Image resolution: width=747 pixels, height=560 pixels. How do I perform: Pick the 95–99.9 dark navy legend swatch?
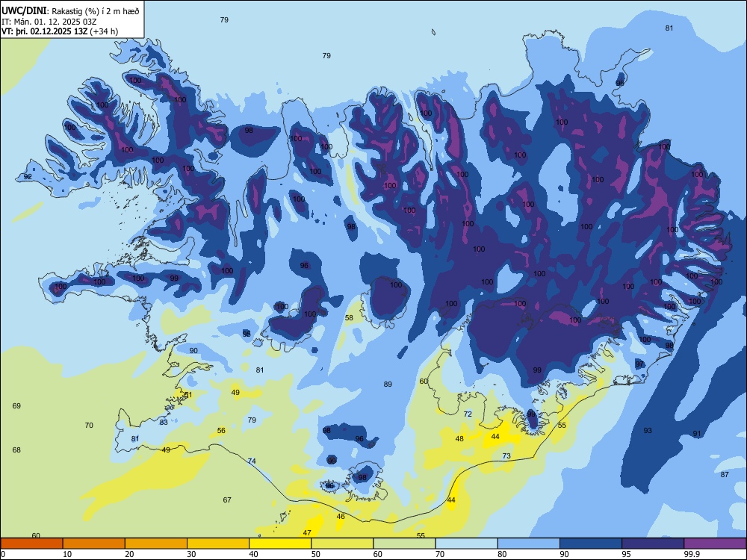point(653,544)
